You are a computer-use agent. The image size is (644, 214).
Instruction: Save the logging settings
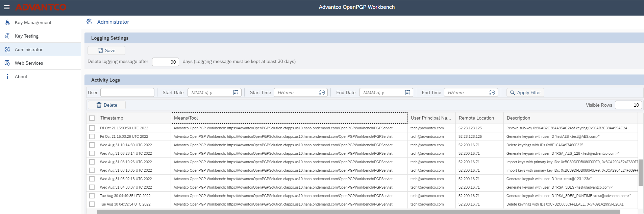[x=106, y=50]
